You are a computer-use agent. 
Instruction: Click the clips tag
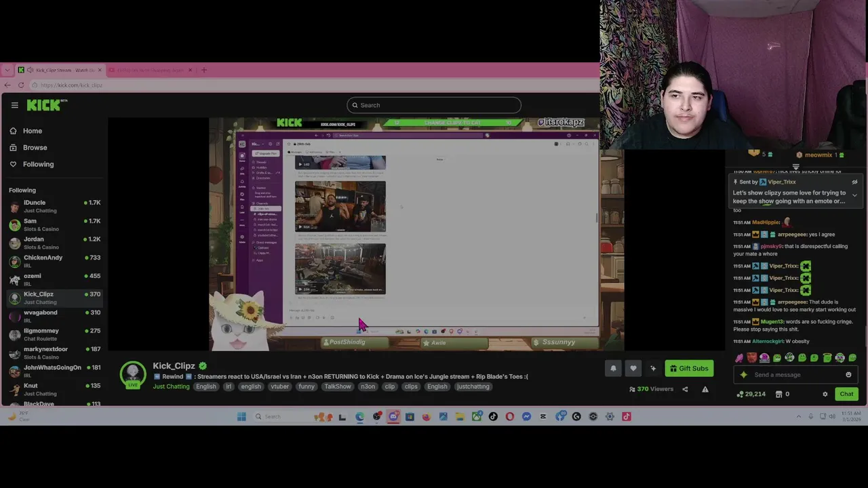click(411, 386)
